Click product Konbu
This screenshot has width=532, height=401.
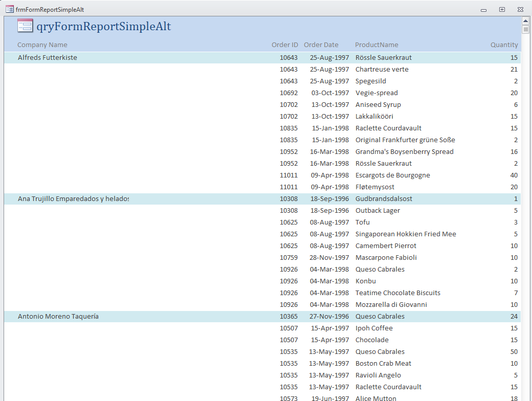click(x=365, y=281)
